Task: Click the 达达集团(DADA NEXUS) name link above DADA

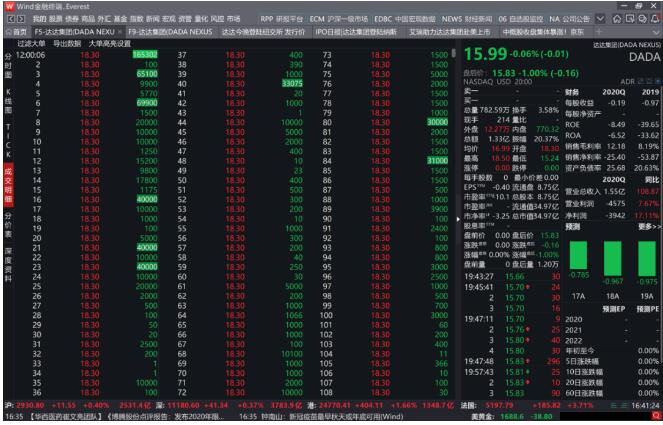Action: pos(626,44)
